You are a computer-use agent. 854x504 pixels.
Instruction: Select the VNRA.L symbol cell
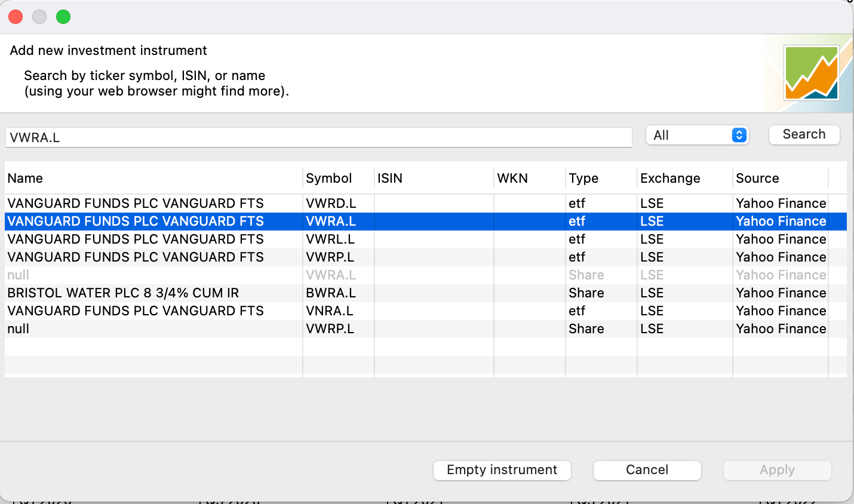(x=330, y=311)
